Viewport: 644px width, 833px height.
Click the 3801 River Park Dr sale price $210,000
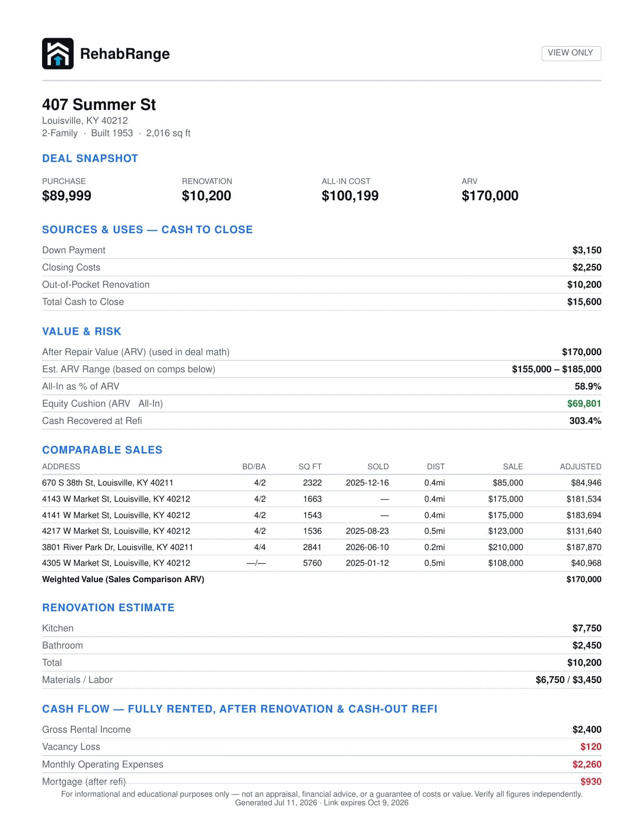tap(505, 547)
